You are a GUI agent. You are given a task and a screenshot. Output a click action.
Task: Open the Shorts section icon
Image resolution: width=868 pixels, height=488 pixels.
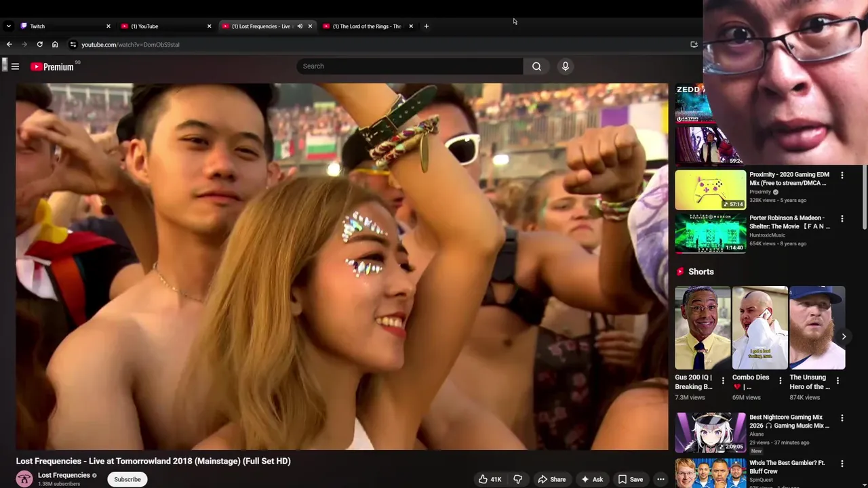click(x=680, y=272)
